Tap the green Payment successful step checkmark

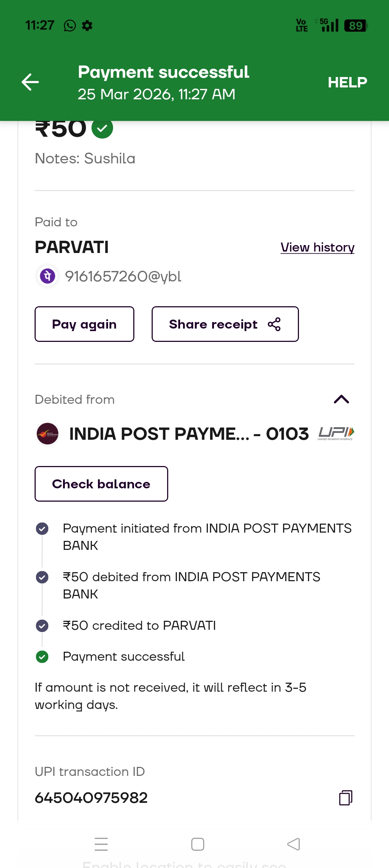(42, 657)
